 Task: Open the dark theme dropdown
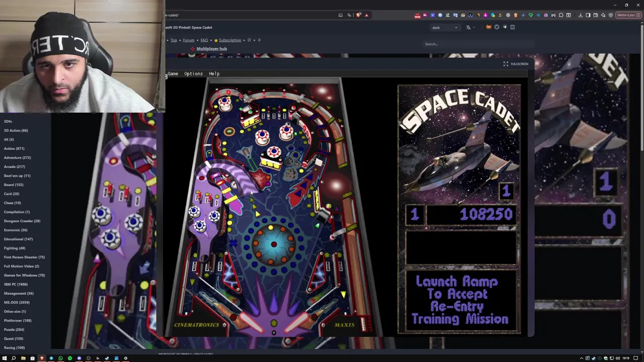[x=445, y=28]
